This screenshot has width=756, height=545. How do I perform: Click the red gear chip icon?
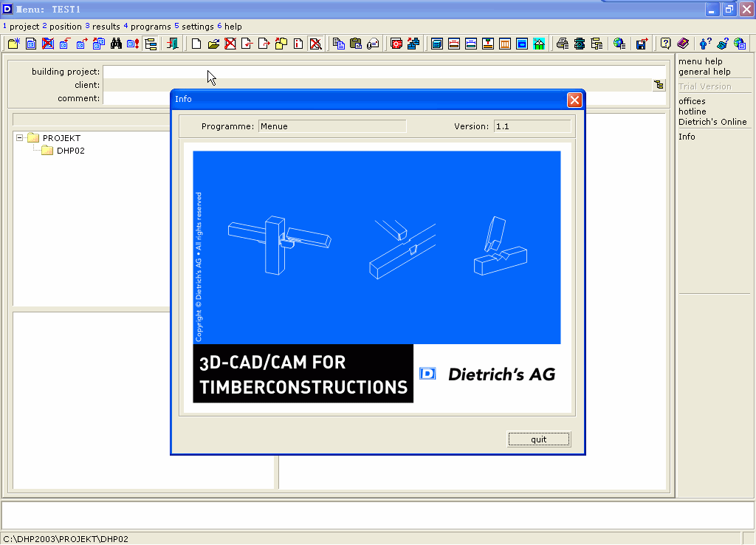pos(396,44)
